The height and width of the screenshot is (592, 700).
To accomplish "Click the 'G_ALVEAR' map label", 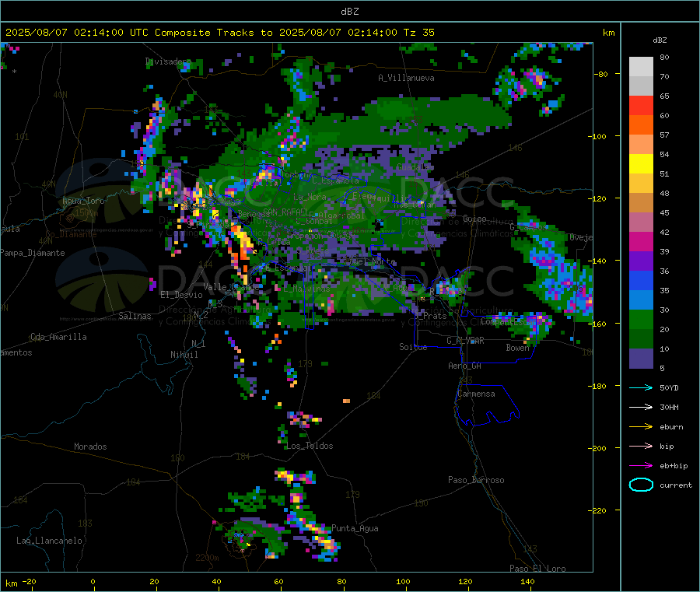I will (465, 341).
